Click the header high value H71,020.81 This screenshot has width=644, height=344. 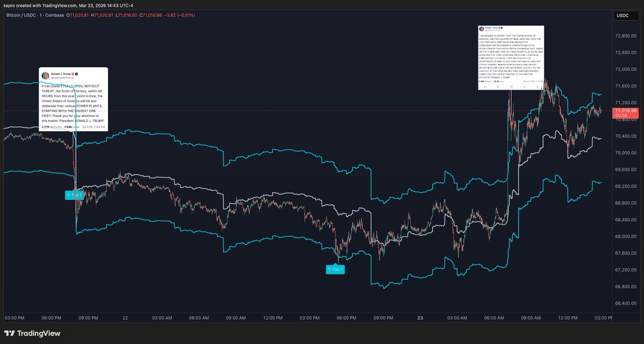click(x=102, y=15)
